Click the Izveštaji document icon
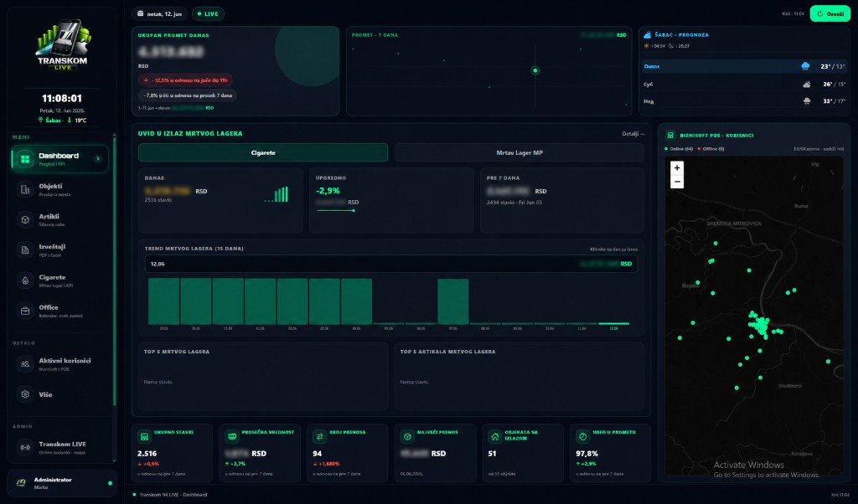The width and height of the screenshot is (858, 504). tap(25, 250)
